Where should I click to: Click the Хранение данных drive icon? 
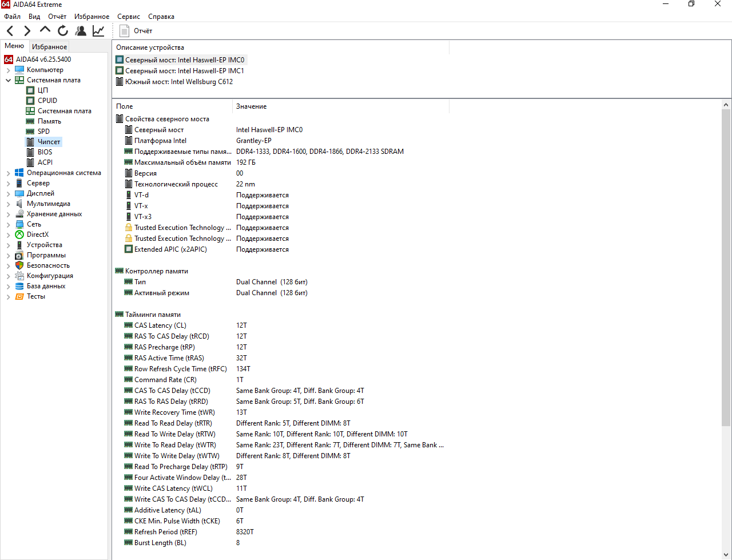(x=20, y=214)
